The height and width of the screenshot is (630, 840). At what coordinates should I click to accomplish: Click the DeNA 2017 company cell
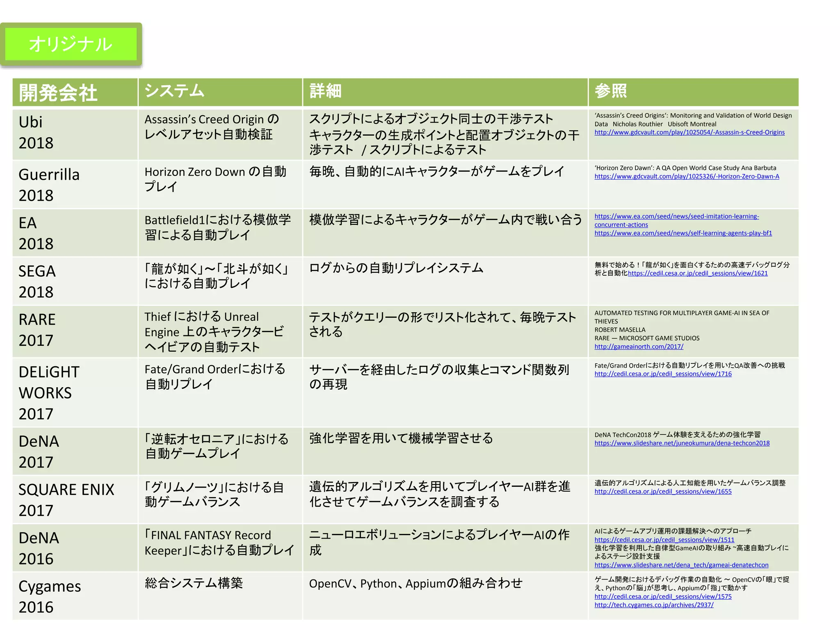tap(75, 451)
